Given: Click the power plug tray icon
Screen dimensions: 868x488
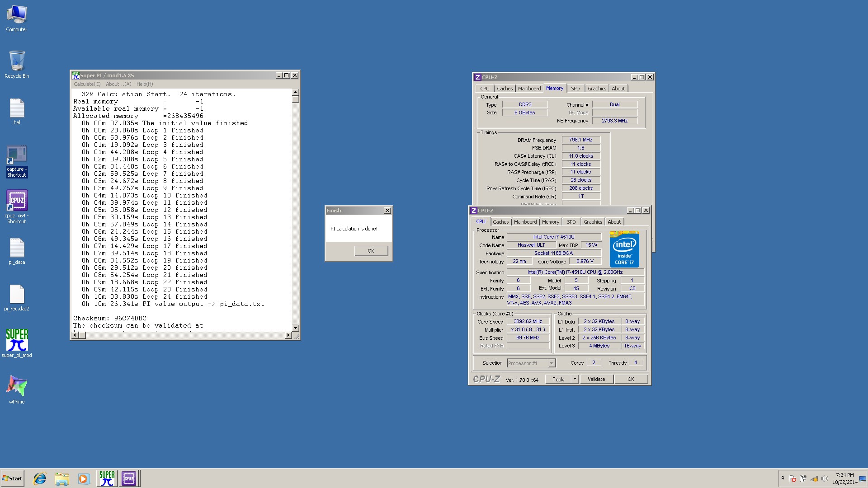Looking at the screenshot, I should click(x=803, y=479).
